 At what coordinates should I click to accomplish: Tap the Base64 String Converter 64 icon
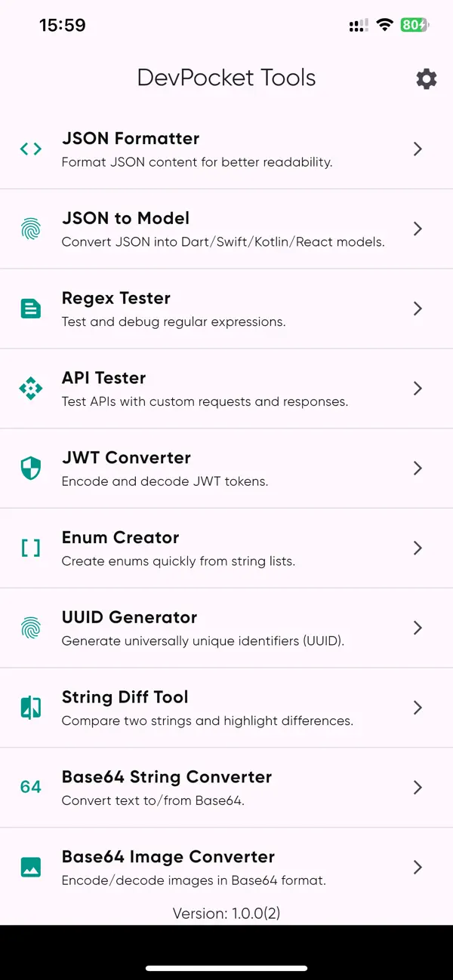(x=30, y=787)
